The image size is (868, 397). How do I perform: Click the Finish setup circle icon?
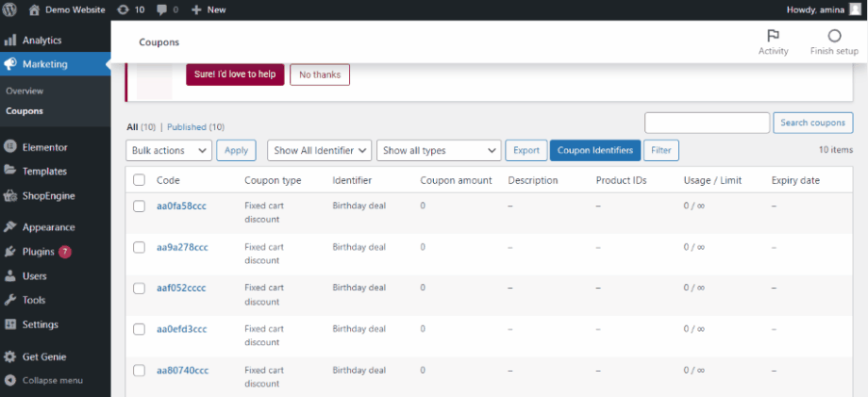[834, 36]
